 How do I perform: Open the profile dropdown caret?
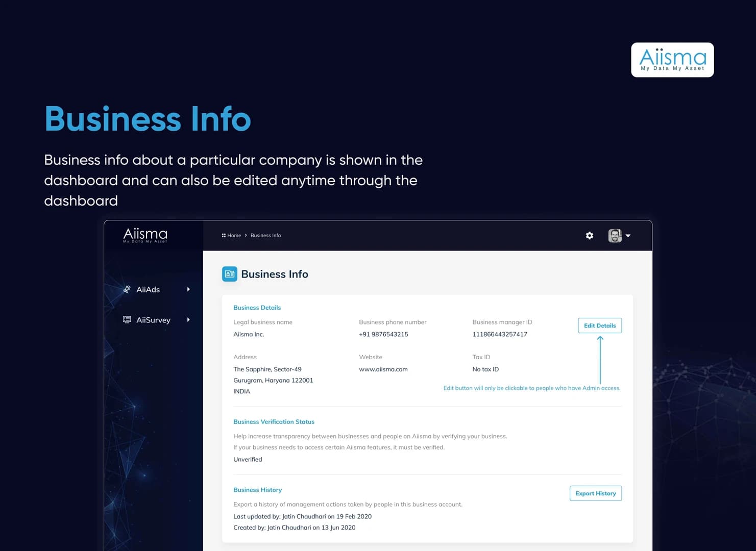coord(628,236)
